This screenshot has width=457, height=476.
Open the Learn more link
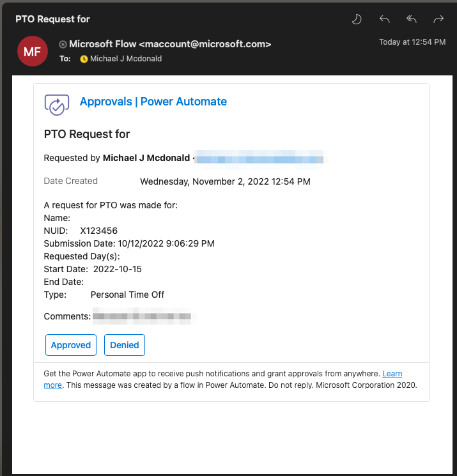(x=392, y=374)
